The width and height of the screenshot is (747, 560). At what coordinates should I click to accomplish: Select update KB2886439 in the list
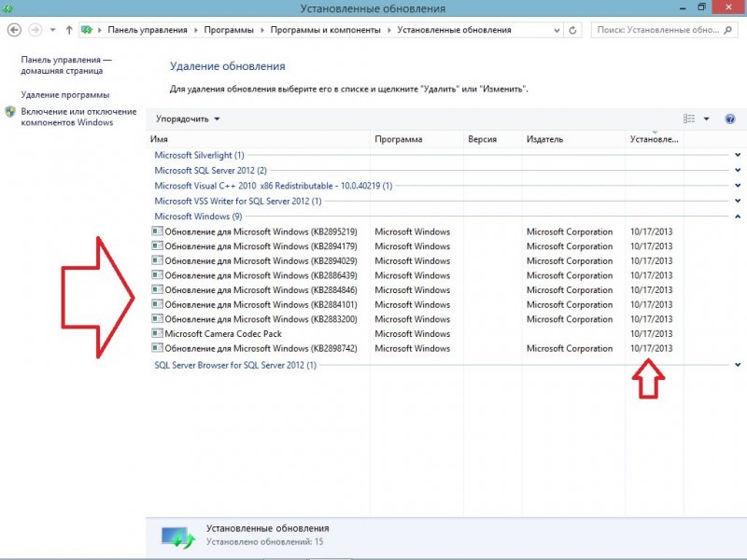[261, 275]
